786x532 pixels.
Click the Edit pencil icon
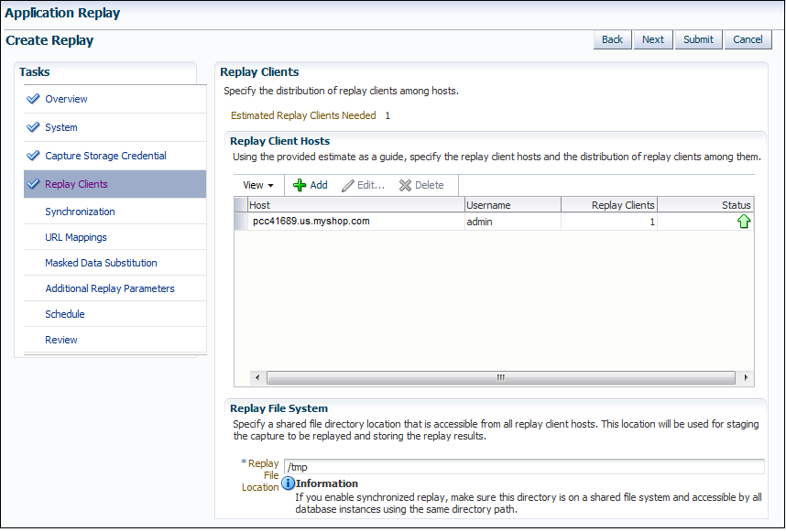tap(348, 186)
